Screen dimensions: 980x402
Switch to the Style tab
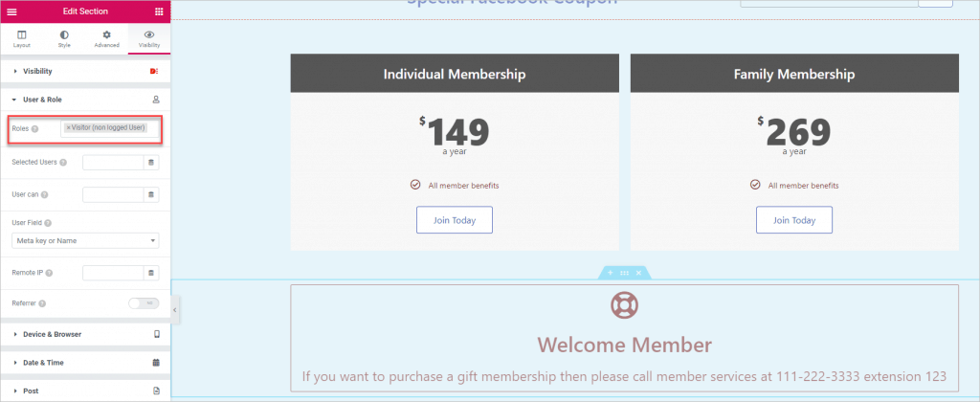64,38
